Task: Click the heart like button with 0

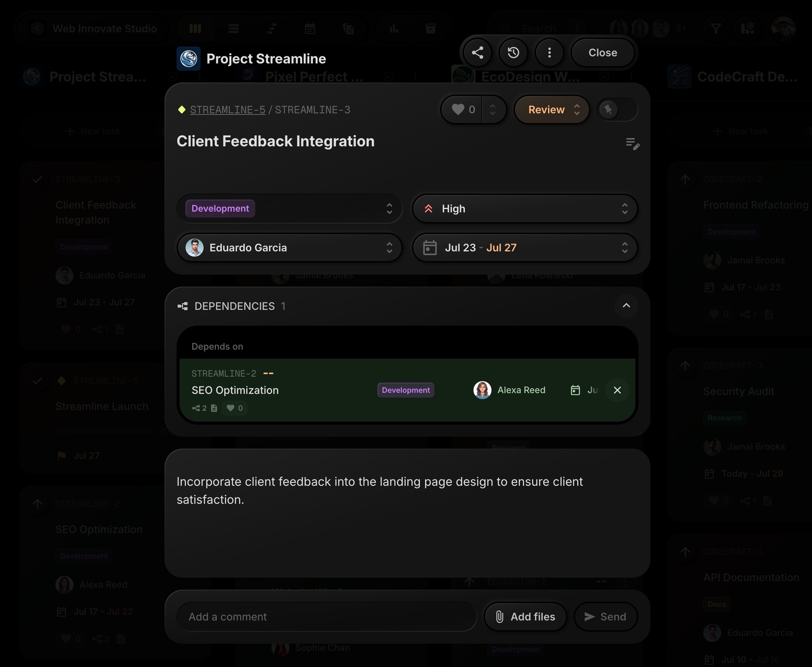Action: pyautogui.click(x=463, y=110)
